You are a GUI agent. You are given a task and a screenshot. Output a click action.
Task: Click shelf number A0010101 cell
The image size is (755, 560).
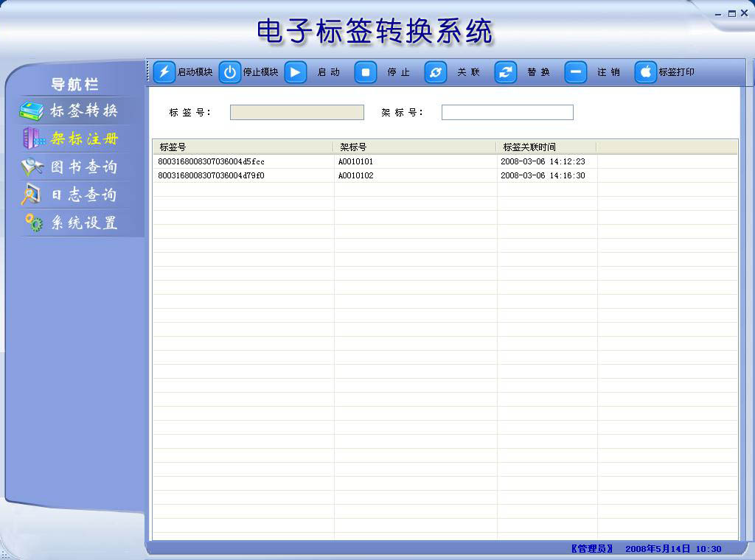(356, 161)
